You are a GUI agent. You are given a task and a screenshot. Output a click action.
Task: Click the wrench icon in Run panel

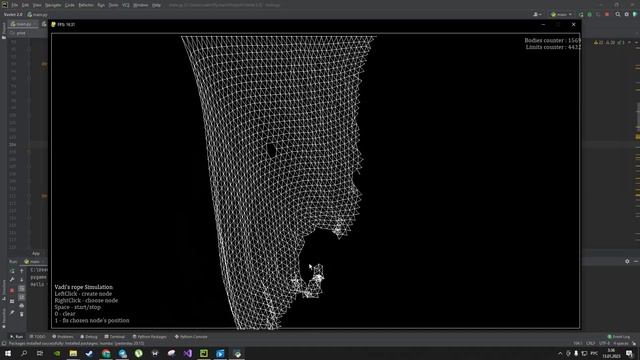12,280
